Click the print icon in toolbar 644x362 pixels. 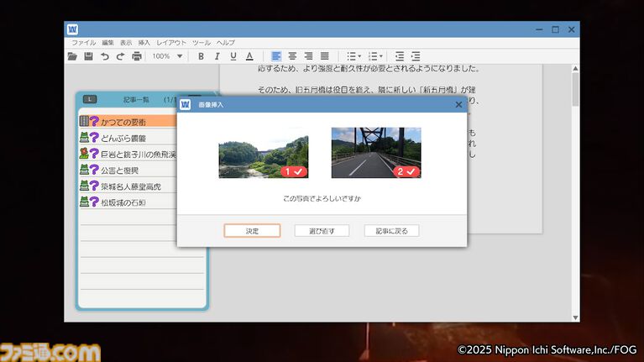click(x=136, y=56)
